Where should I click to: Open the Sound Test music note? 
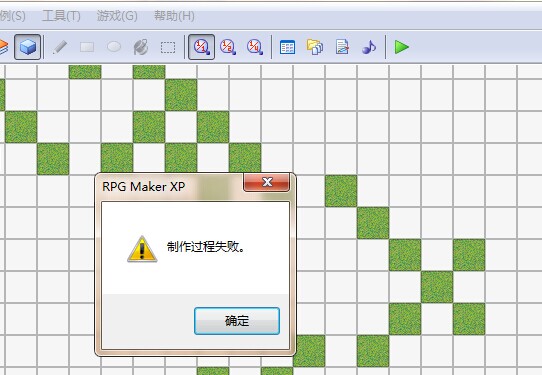click(x=369, y=47)
